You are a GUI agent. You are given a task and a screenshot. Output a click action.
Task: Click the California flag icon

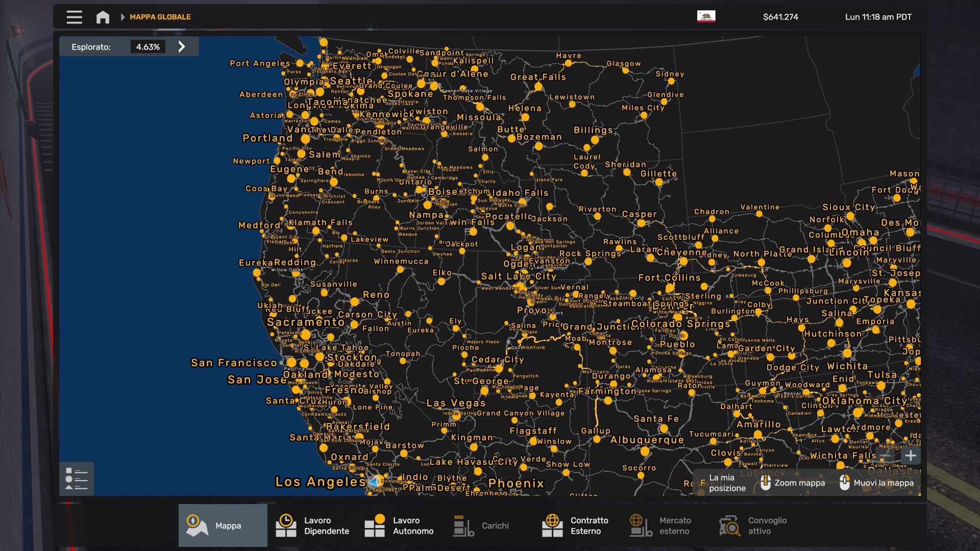coord(706,16)
